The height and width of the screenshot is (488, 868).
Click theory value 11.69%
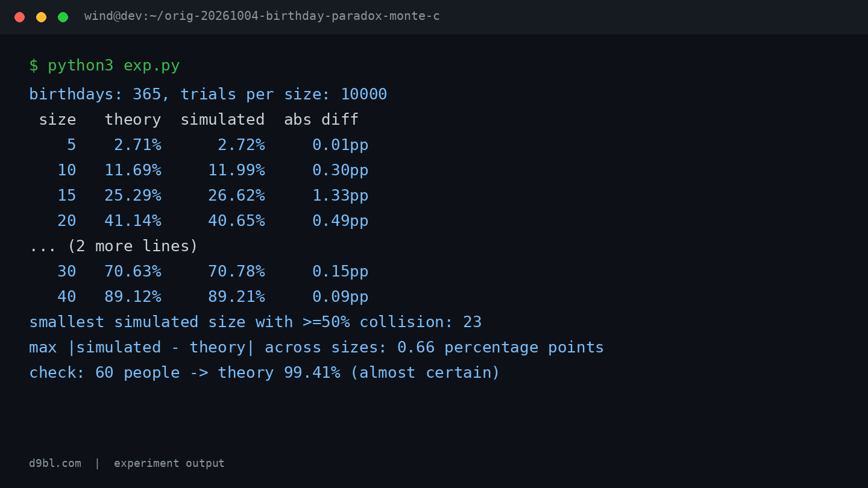tap(133, 170)
